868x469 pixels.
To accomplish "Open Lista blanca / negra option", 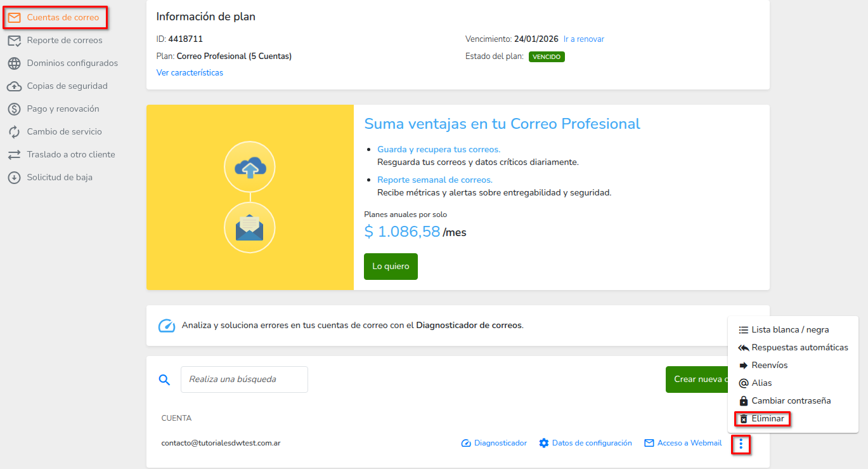I will (789, 330).
